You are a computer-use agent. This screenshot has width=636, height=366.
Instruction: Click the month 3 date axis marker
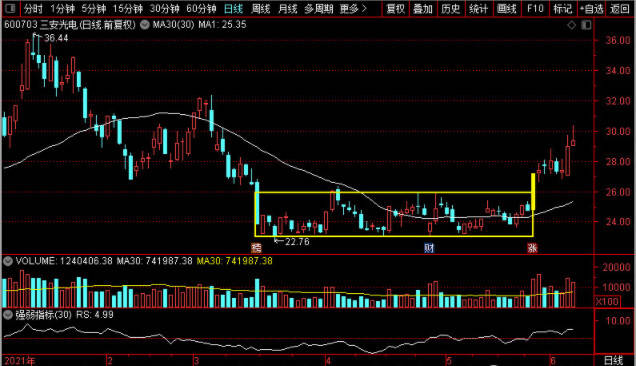click(196, 361)
